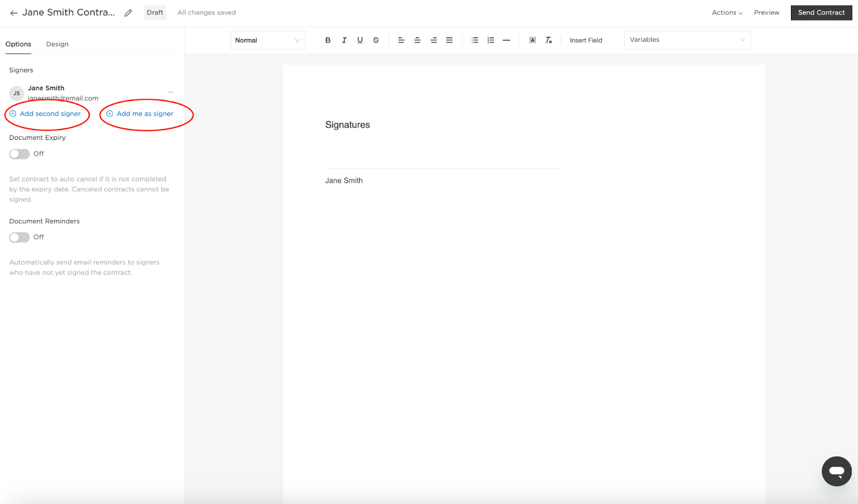Insert a numbered list
This screenshot has height=504, width=858.
(491, 40)
